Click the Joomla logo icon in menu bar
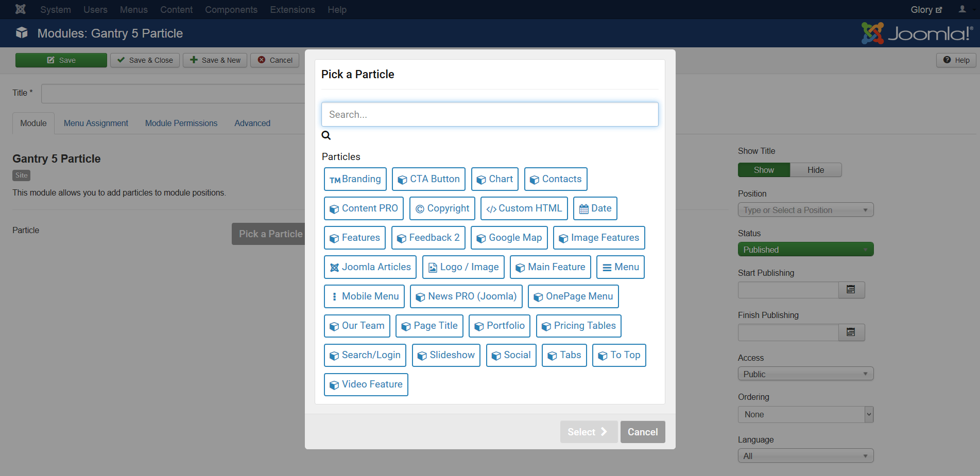 21,9
